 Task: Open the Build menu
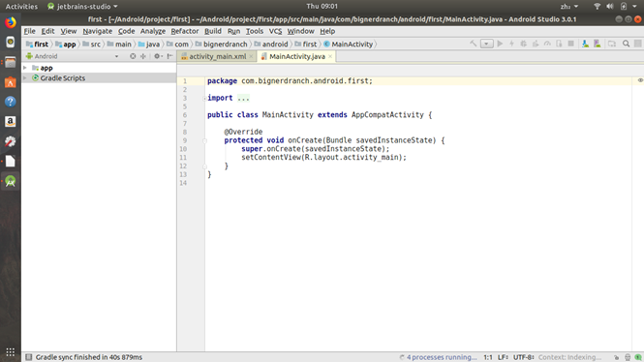click(x=213, y=31)
